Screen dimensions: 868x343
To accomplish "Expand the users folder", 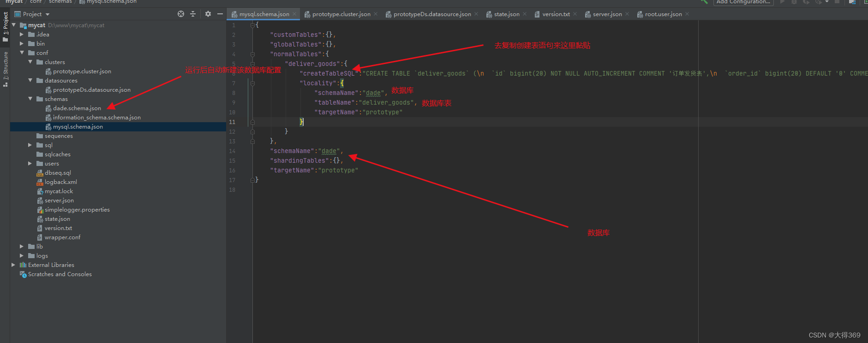I will pos(30,163).
